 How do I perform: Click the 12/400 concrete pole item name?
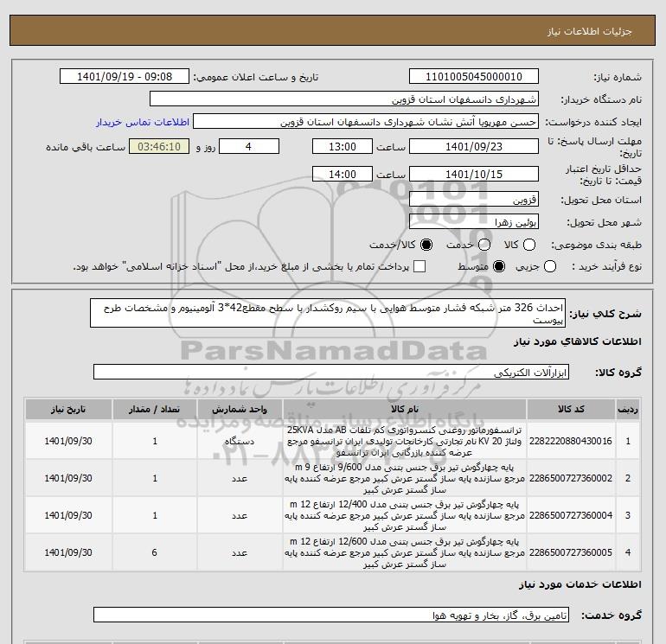[405, 515]
